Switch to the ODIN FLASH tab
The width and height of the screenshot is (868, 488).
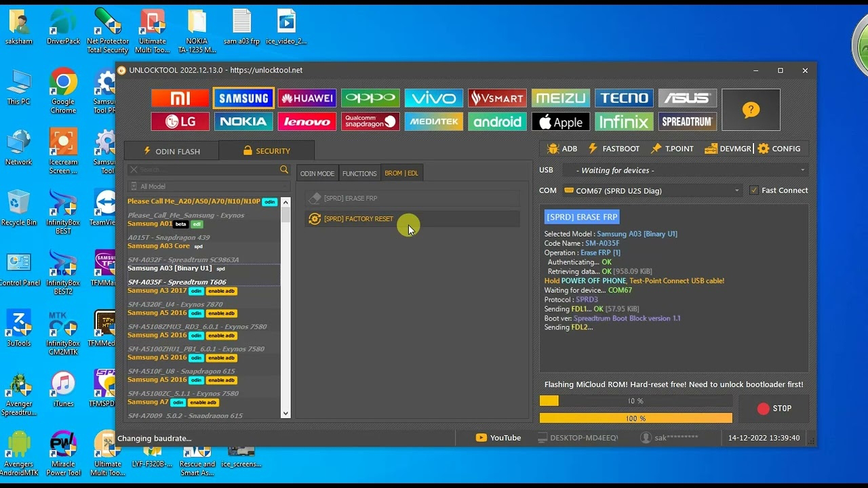tap(171, 151)
